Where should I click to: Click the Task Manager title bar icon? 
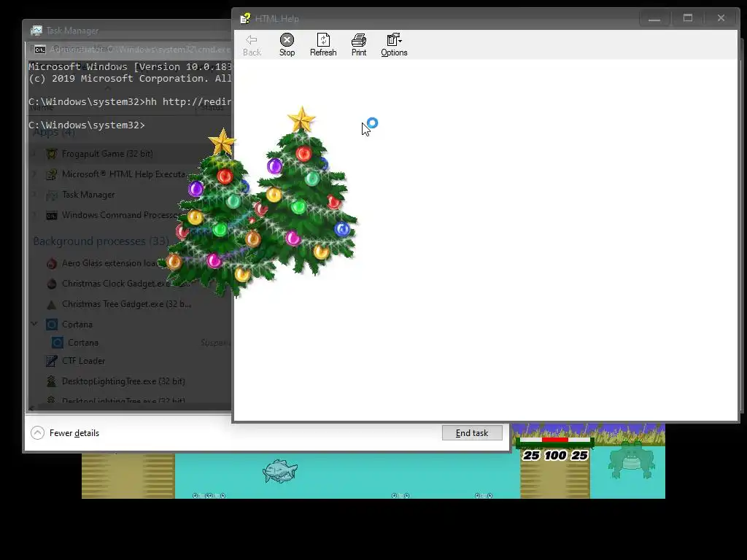(x=36, y=31)
